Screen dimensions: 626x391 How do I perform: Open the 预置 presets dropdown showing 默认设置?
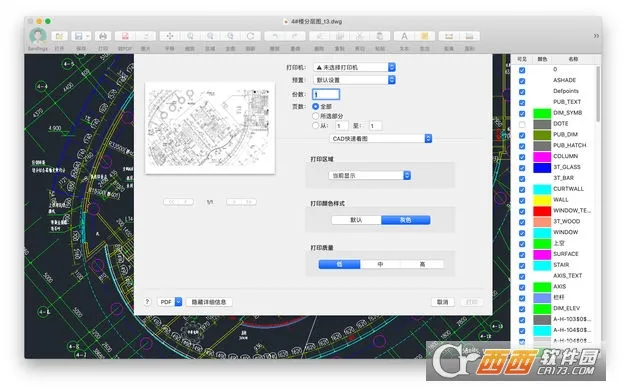point(355,80)
